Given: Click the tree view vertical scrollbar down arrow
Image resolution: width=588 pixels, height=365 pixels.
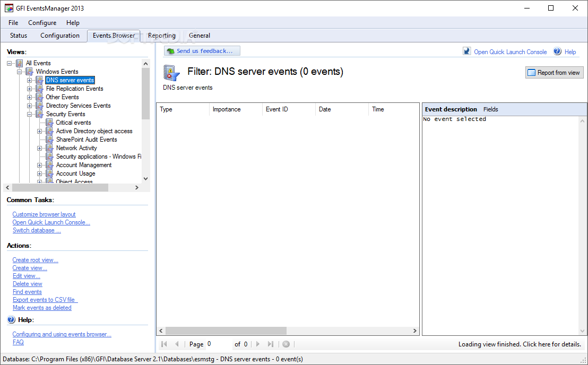Looking at the screenshot, I should point(146,179).
